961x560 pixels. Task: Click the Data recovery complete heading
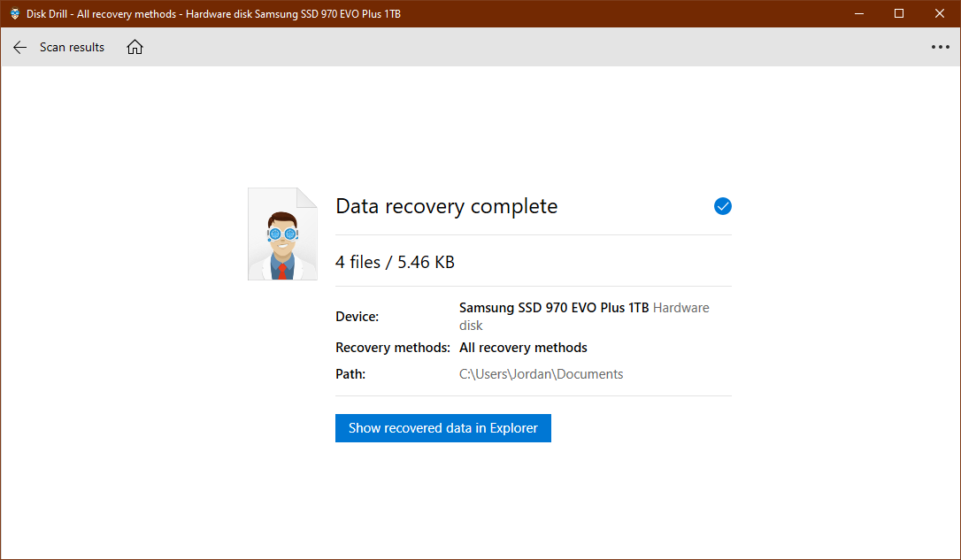(446, 206)
